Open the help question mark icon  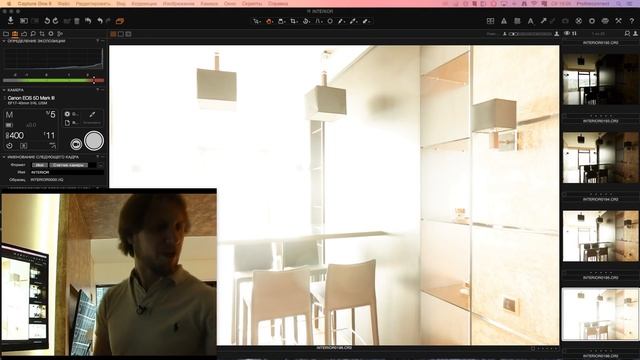click(x=631, y=21)
